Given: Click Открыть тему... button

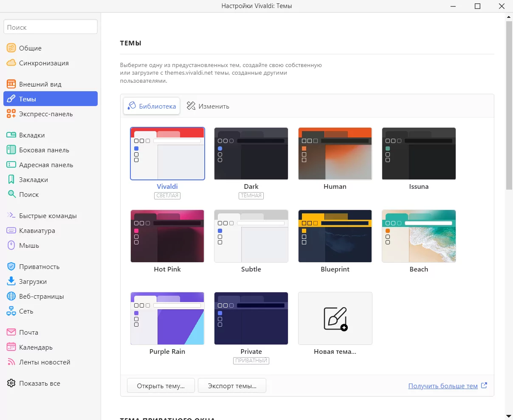Looking at the screenshot, I should tap(161, 386).
